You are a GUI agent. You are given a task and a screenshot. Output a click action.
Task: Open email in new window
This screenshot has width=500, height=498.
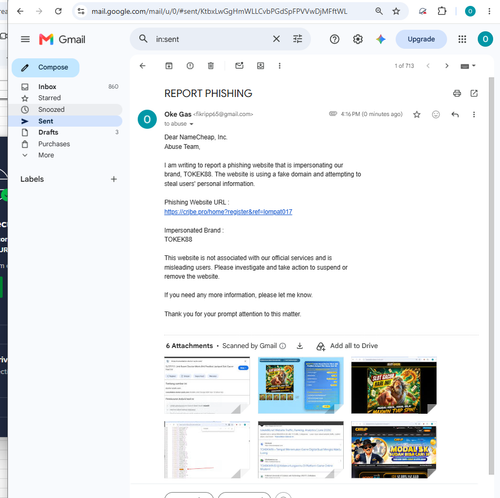pos(474,93)
